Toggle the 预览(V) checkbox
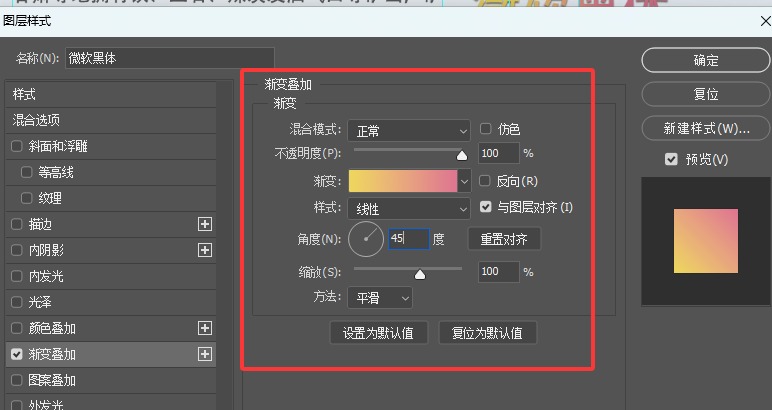The height and width of the screenshot is (410, 772). coord(671,159)
